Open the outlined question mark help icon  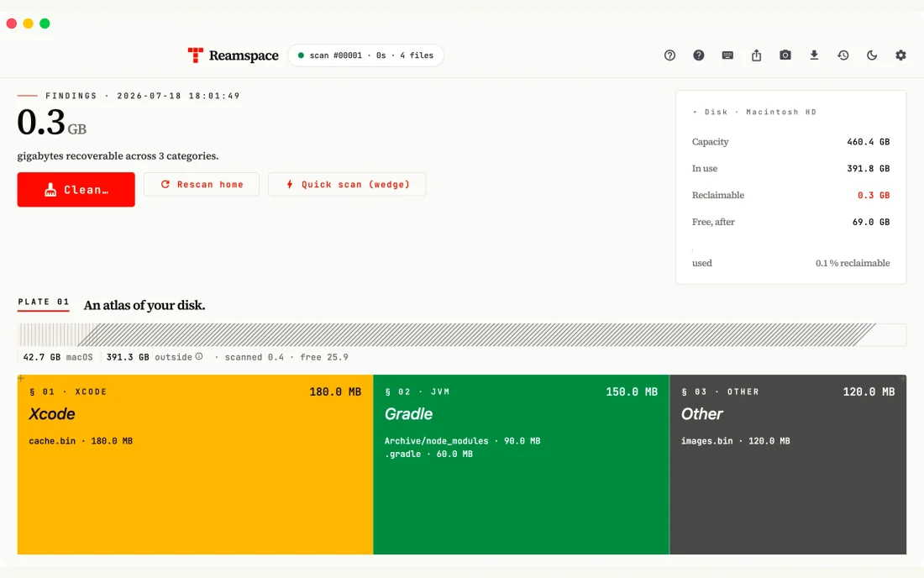[x=669, y=55]
